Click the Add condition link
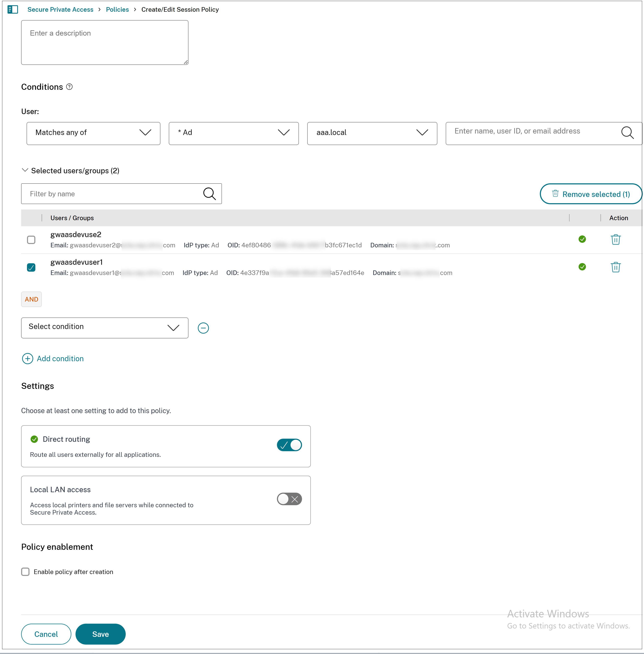The image size is (644, 654). [60, 358]
